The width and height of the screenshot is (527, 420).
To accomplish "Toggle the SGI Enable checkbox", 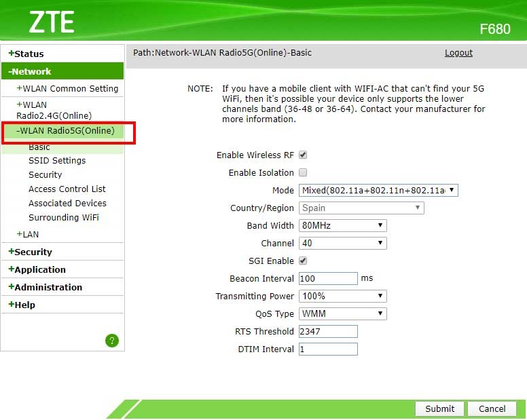I will pos(303,261).
